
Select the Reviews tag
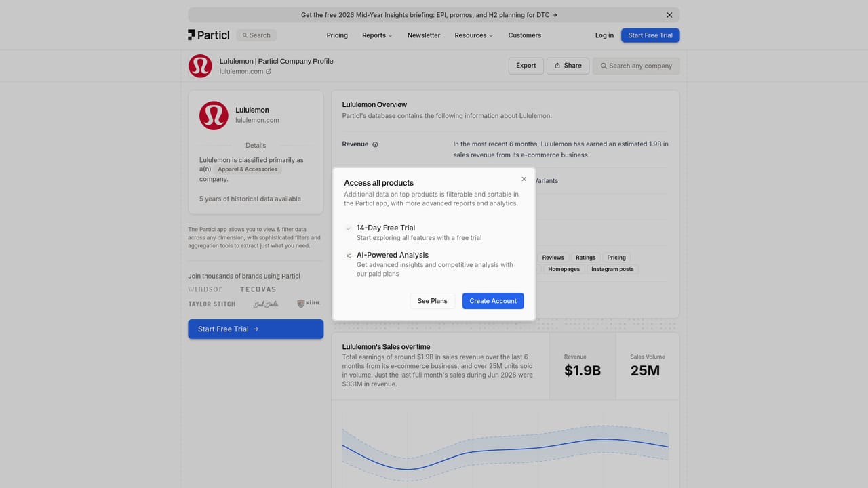pos(553,258)
